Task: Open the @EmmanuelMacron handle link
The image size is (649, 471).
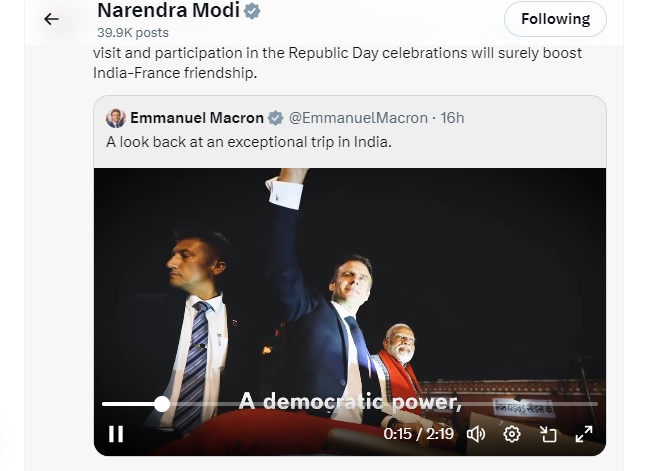Action: click(358, 118)
